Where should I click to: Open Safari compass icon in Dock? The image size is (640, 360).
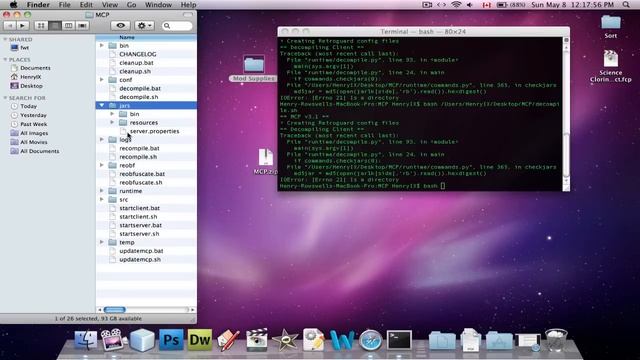[x=371, y=340]
